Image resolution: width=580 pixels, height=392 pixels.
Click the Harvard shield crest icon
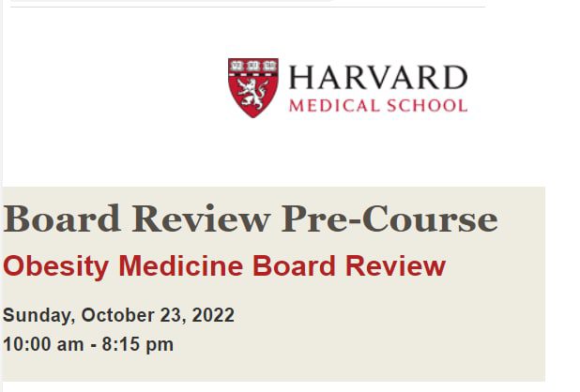click(252, 87)
